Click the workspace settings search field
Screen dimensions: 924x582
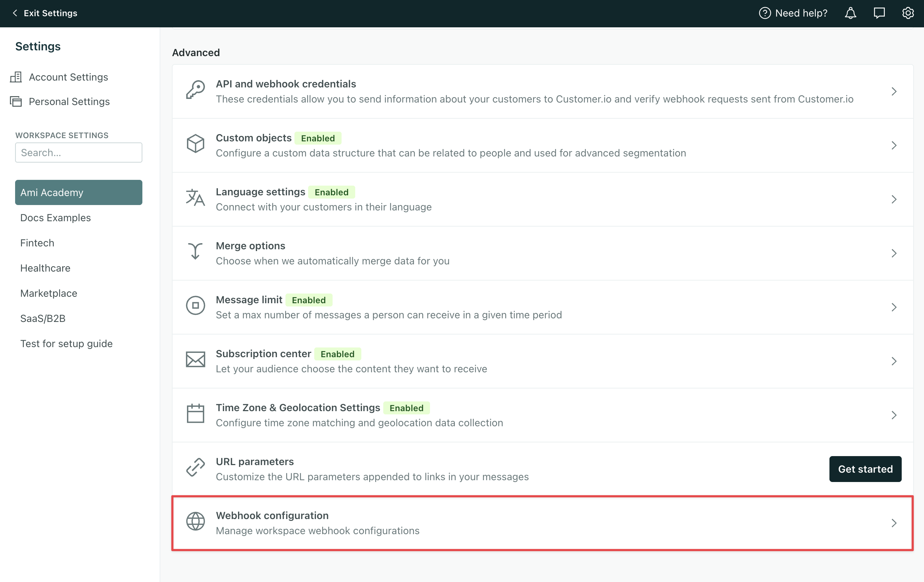[79, 153]
